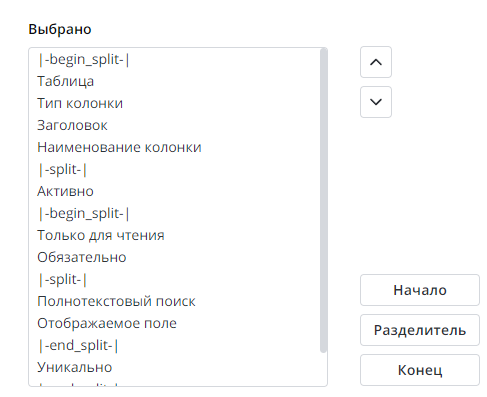Select the Обязательно list item
Viewport: 487px width, 397px height.
(174, 257)
